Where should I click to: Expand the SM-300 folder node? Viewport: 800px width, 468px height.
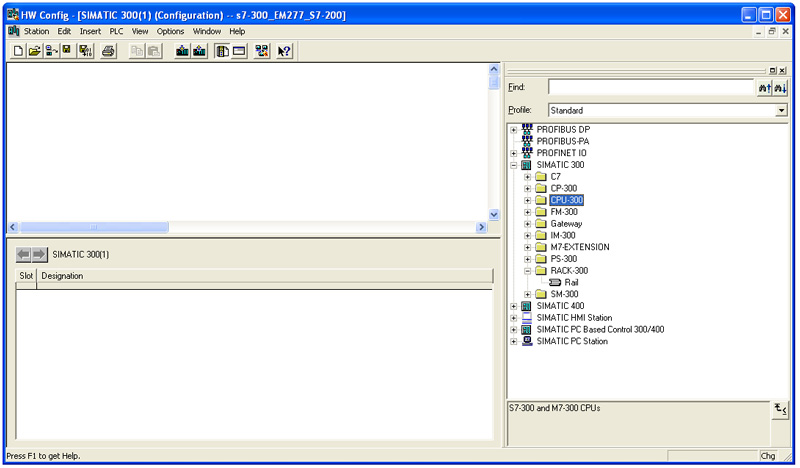click(528, 294)
